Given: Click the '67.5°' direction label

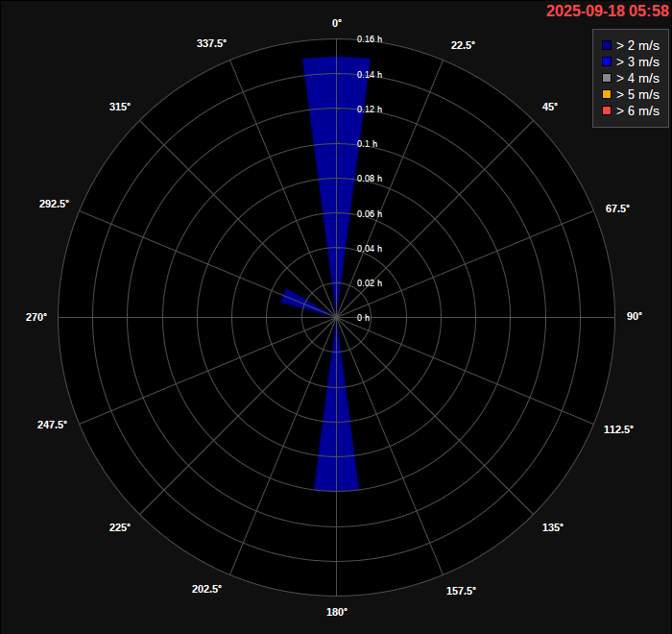Looking at the screenshot, I should tap(617, 208).
